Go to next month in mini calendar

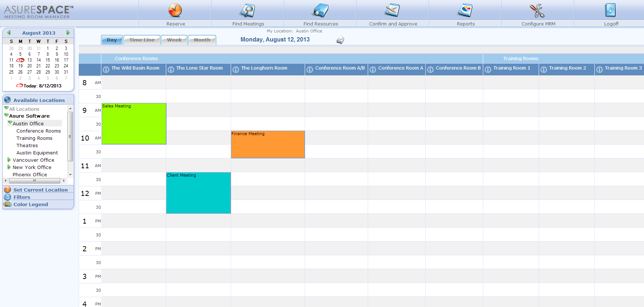68,33
